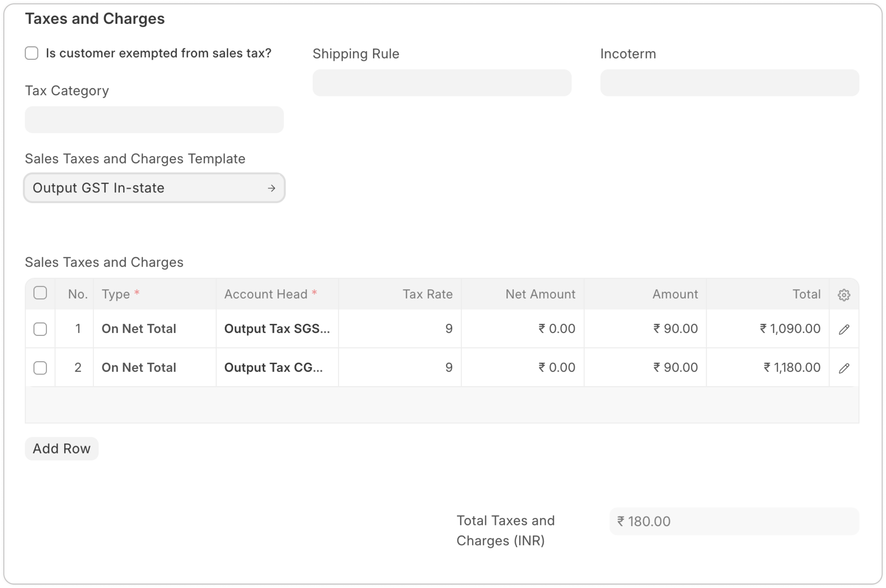Open the Output GST In-state link arrow
Viewport: 886px width, 588px height.
coord(272,188)
